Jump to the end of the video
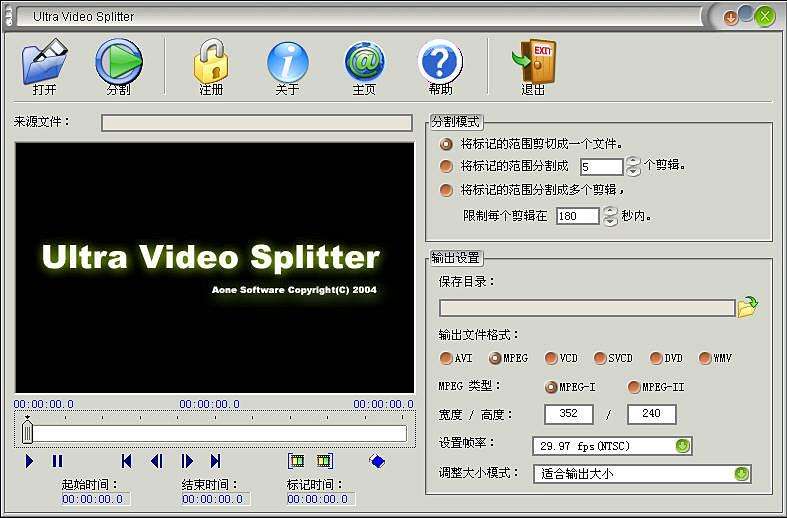 pyautogui.click(x=215, y=461)
